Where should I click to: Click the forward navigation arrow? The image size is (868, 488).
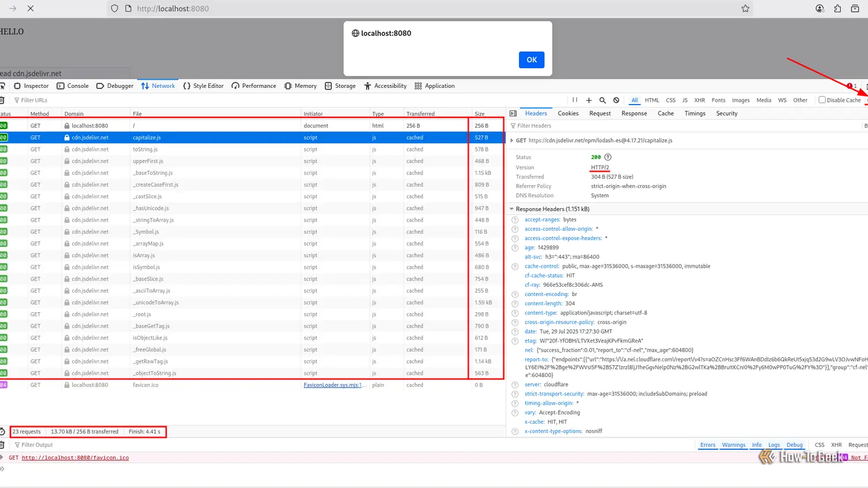coord(13,9)
